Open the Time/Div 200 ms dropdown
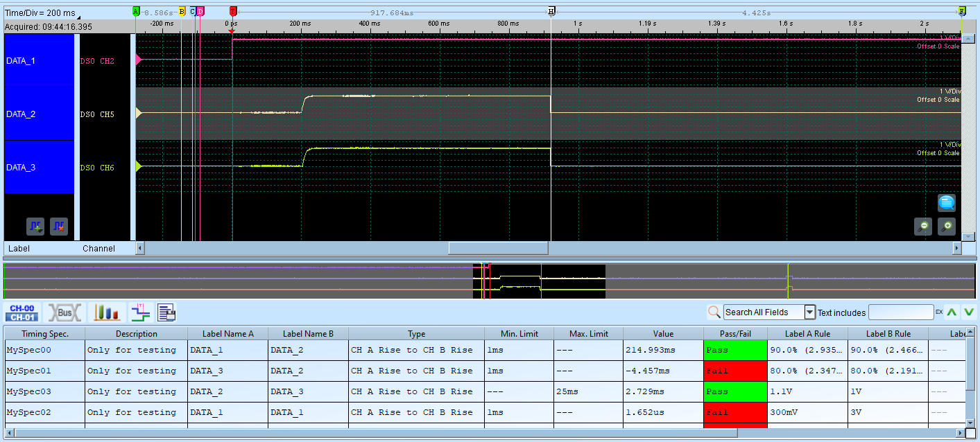 (42, 13)
